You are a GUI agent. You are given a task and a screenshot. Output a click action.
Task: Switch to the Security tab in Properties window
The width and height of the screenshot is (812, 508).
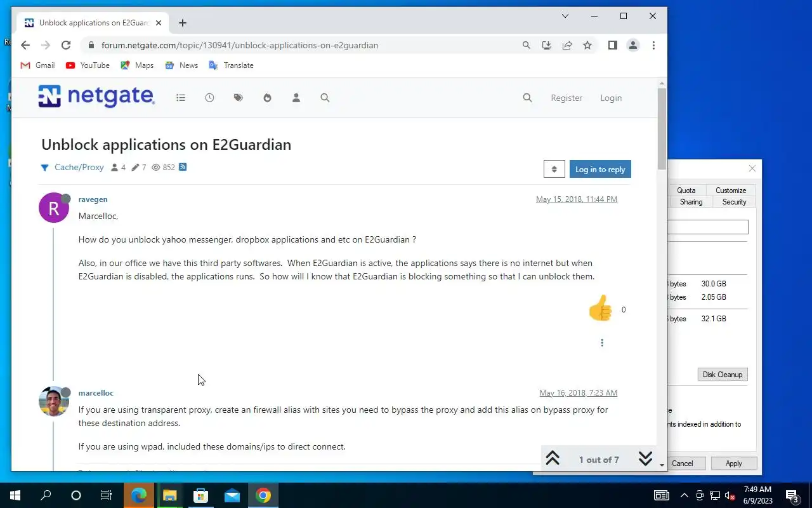coord(734,202)
